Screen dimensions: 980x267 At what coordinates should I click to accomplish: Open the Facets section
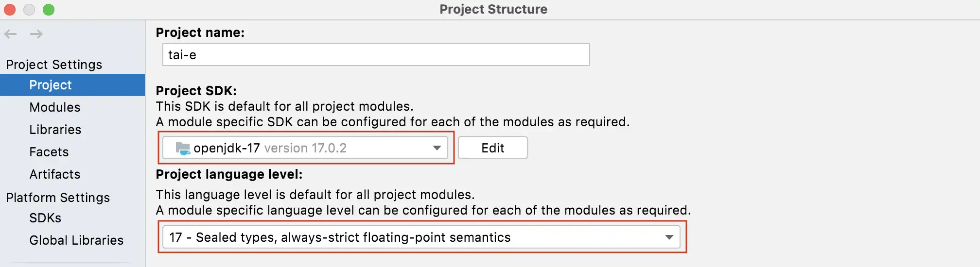[49, 152]
